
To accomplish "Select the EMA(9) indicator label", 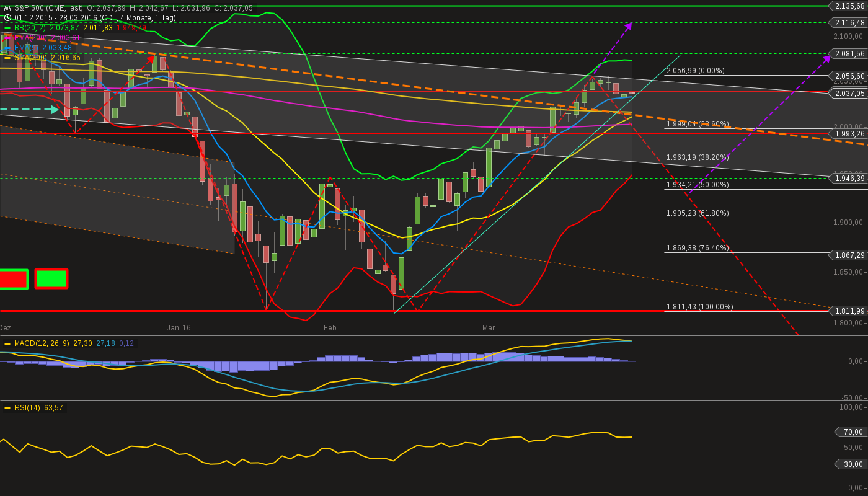I will pyautogui.click(x=27, y=48).
